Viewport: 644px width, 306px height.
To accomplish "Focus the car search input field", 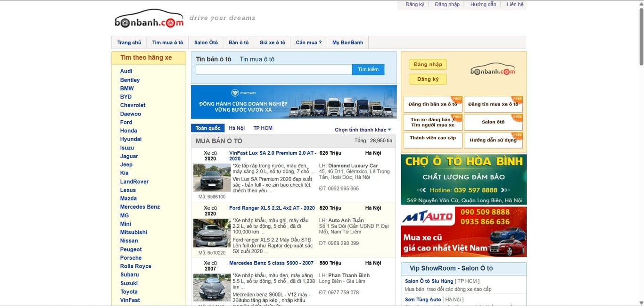I will pos(274,69).
